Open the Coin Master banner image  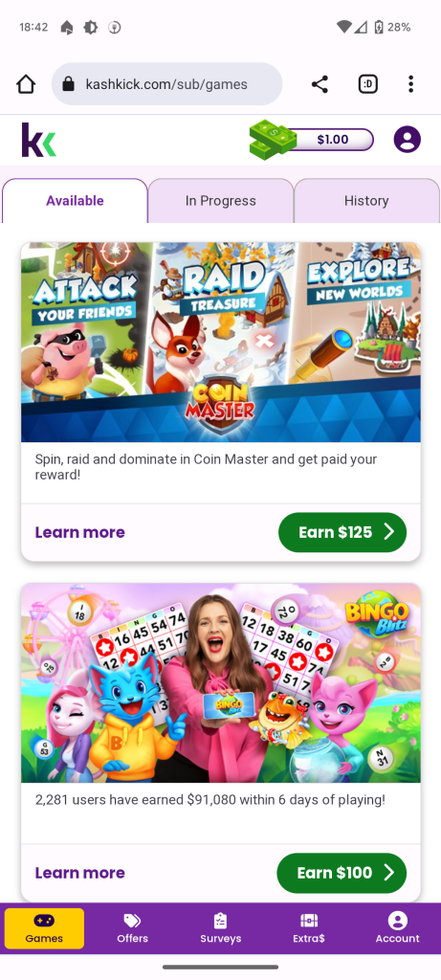pos(220,342)
